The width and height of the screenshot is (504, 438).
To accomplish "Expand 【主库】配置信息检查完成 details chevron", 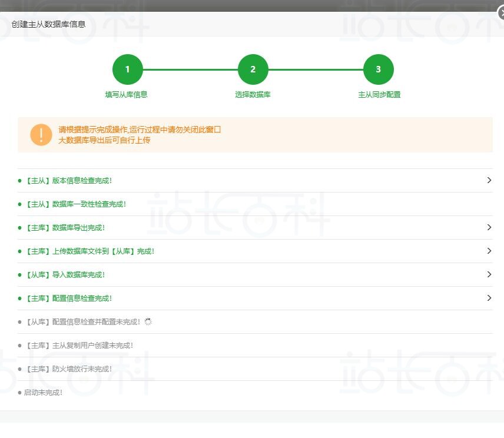I will (x=489, y=298).
